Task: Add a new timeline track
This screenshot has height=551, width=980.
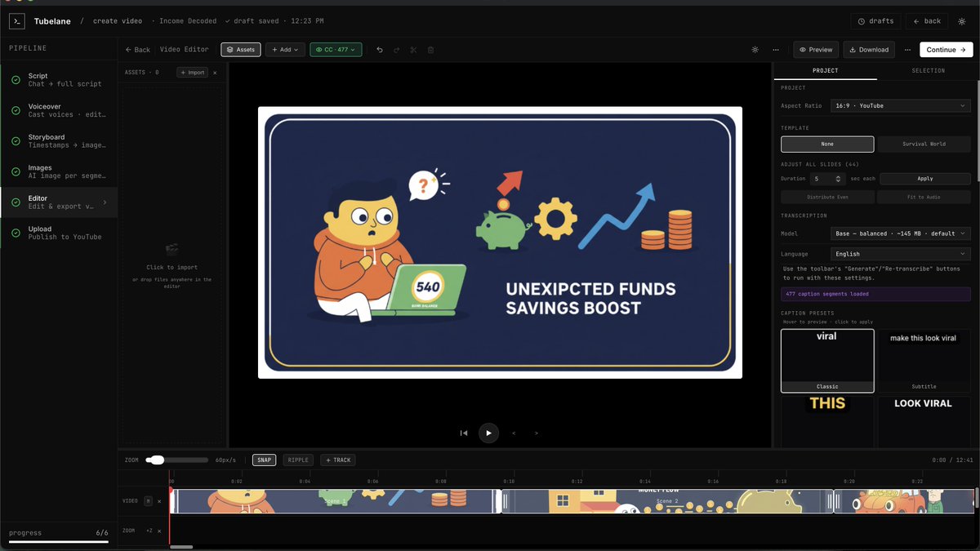Action: click(x=338, y=460)
